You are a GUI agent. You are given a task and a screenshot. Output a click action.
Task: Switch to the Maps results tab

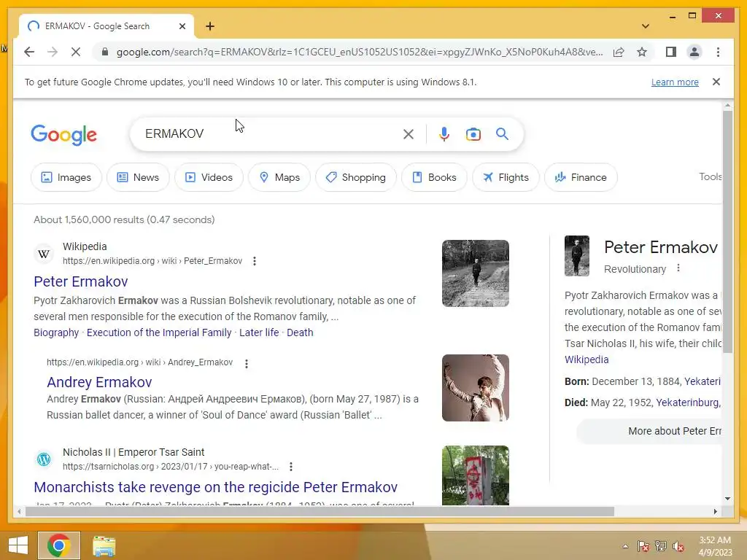(279, 177)
